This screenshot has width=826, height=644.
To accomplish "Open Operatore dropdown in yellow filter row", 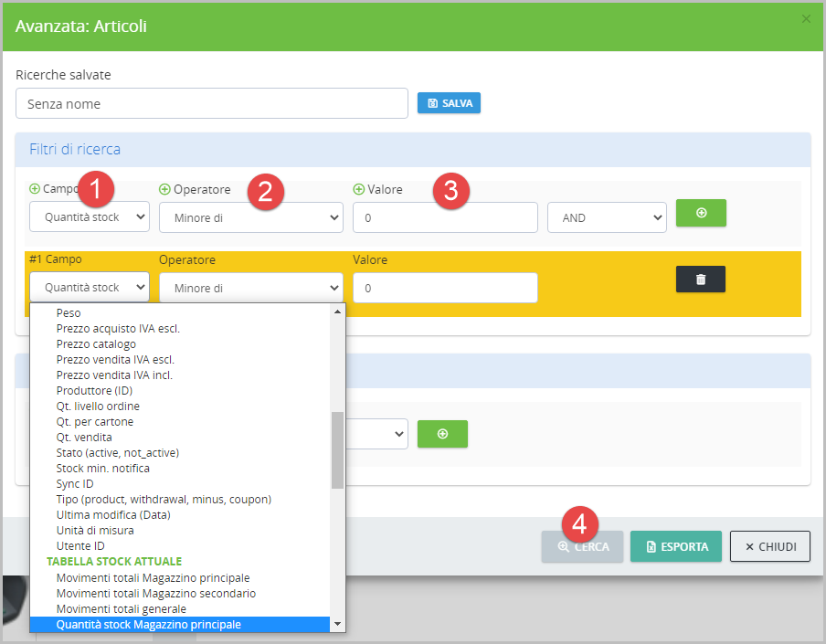I will (251, 288).
